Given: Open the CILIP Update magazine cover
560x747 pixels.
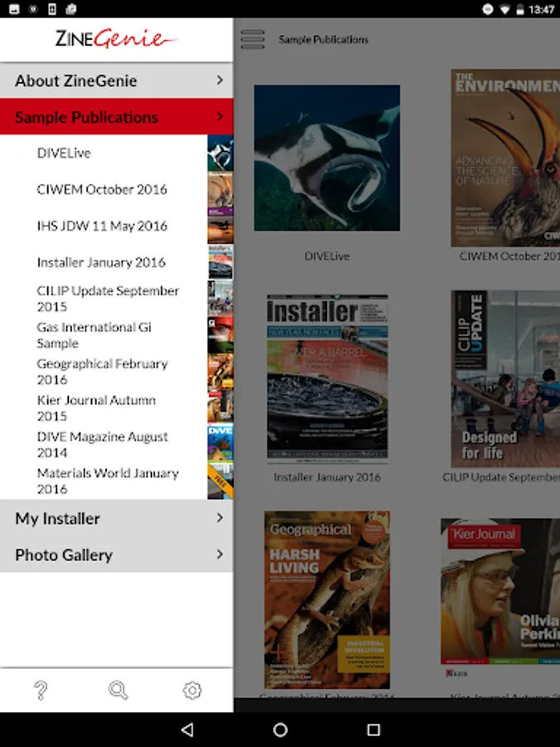Looking at the screenshot, I should pos(505,378).
